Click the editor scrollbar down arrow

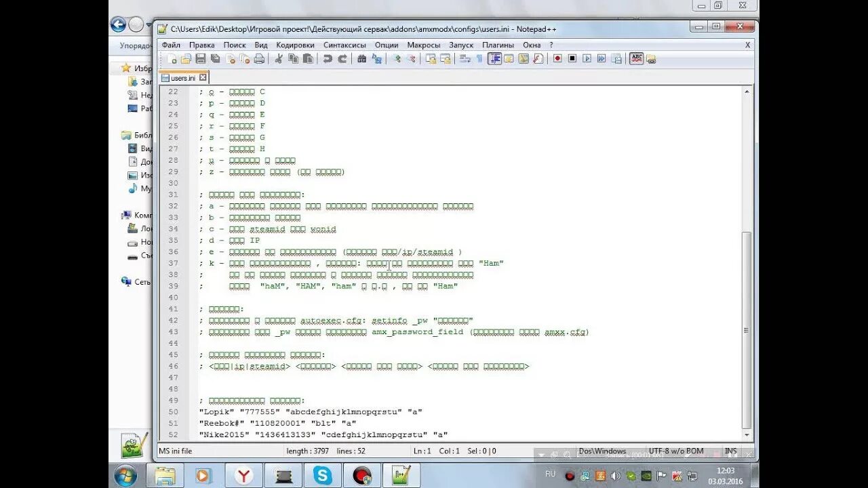tap(747, 434)
